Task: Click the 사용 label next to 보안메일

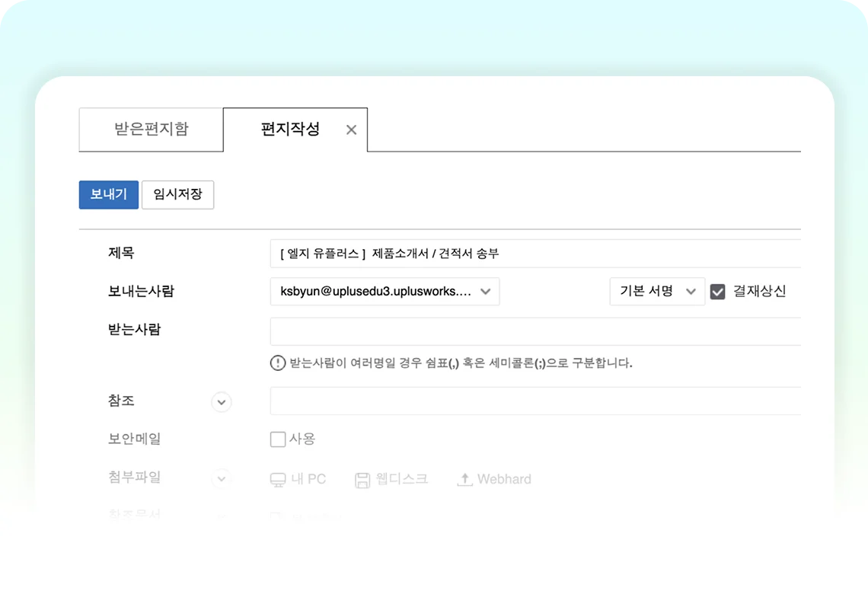Action: pos(302,439)
